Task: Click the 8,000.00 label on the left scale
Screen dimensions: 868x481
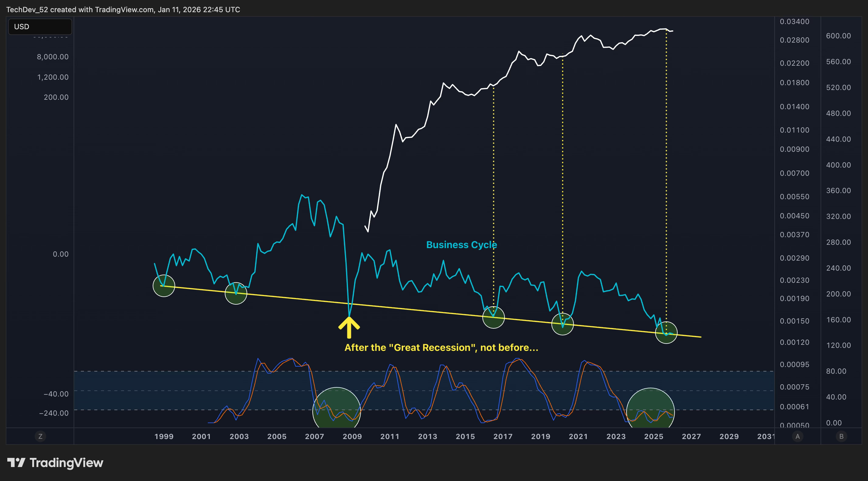Action: tap(53, 57)
